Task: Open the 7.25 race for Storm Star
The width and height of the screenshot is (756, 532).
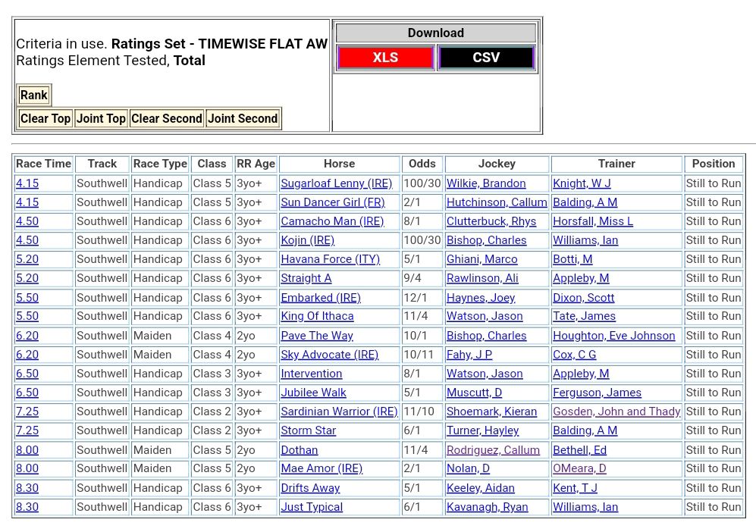Action: (27, 430)
